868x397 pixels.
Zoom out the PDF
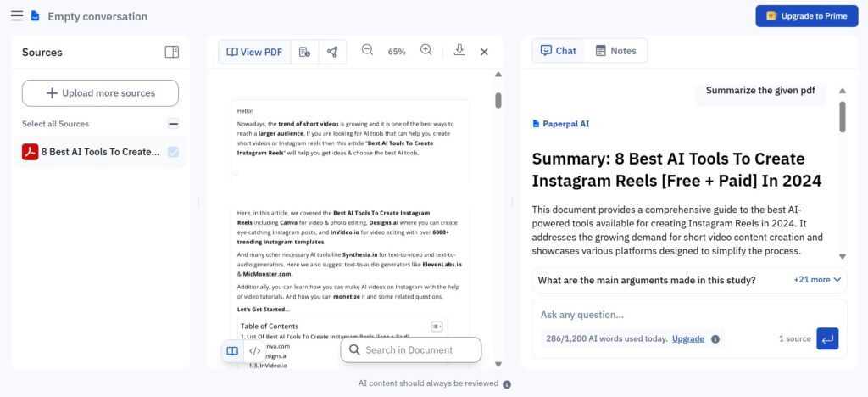pyautogui.click(x=367, y=50)
